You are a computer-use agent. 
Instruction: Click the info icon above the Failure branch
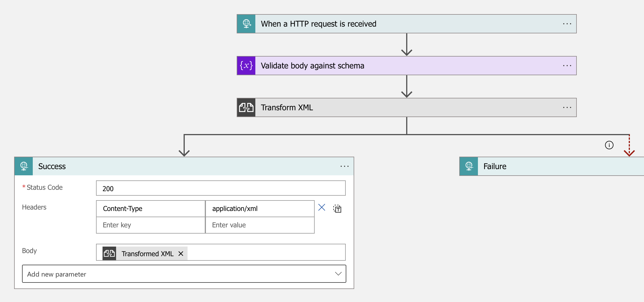(x=609, y=145)
